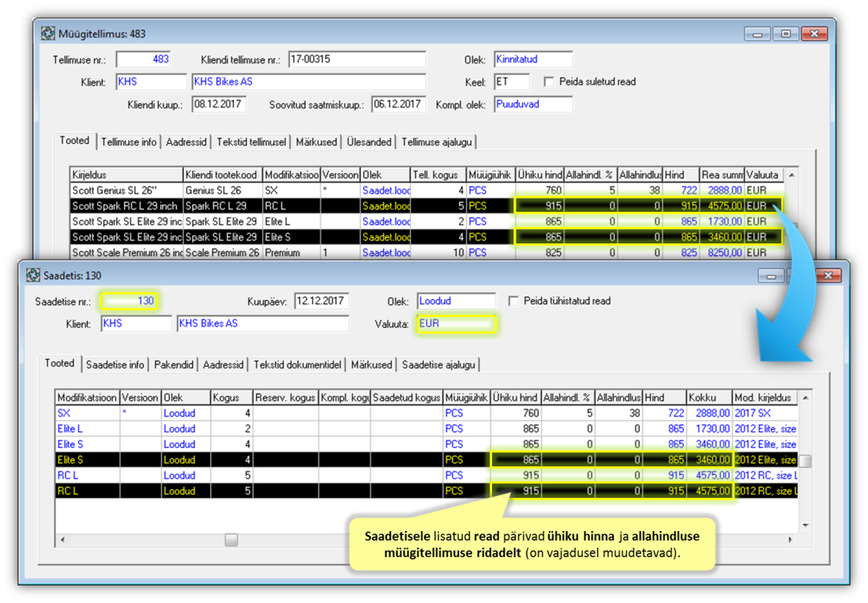Click the Tellimuse nr. field showing 483
This screenshot has width=868, height=603.
tap(144, 59)
